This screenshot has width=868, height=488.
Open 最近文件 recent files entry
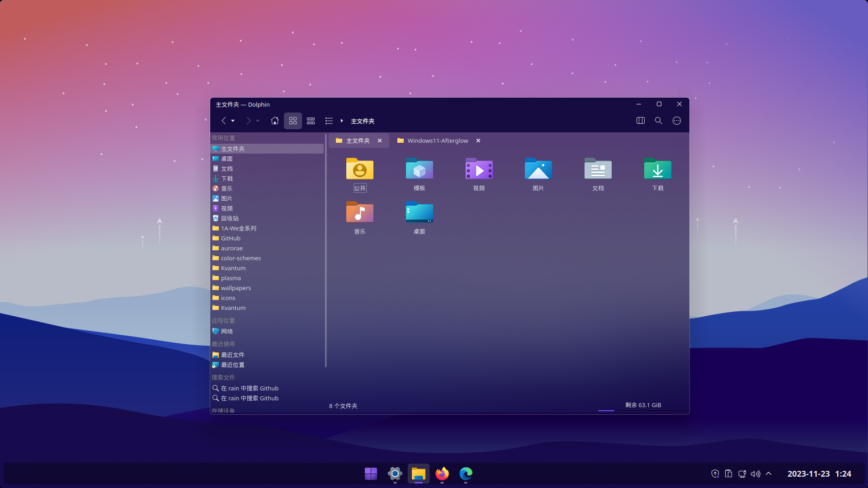point(267,355)
